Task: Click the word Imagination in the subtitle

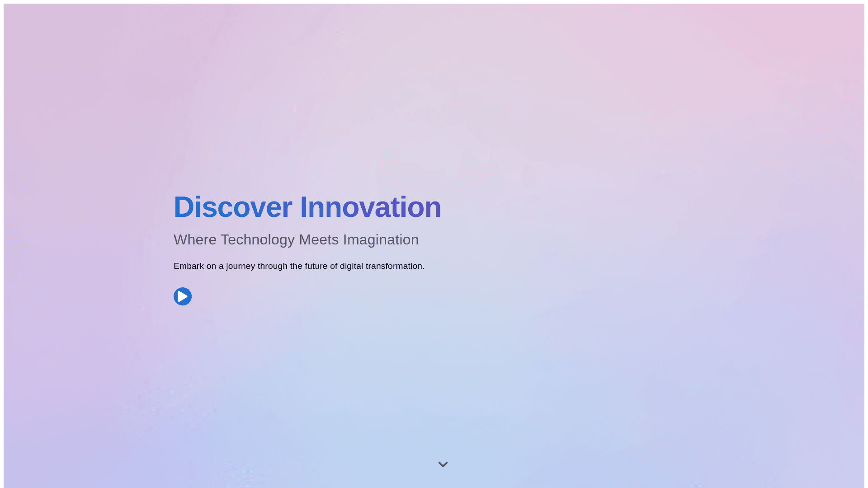Action: (381, 239)
